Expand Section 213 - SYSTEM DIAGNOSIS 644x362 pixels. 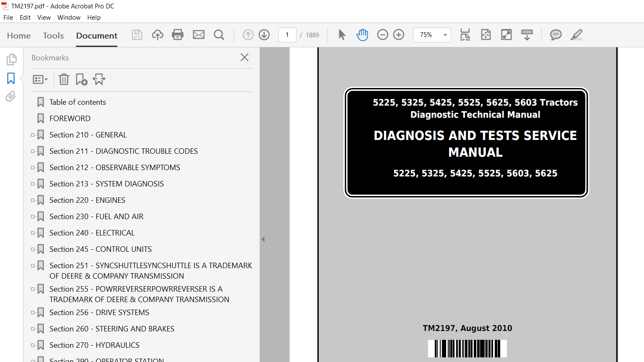click(33, 184)
